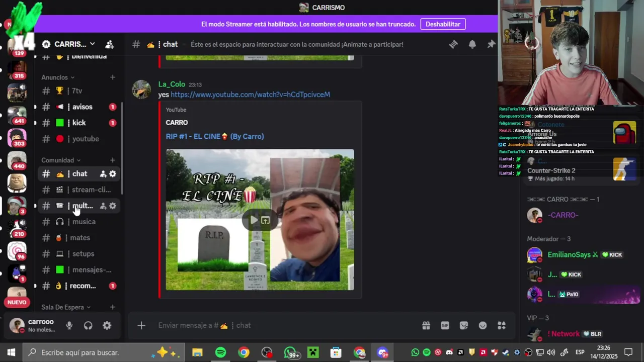Add channel to Comunidad category
The height and width of the screenshot is (362, 644).
click(x=113, y=160)
